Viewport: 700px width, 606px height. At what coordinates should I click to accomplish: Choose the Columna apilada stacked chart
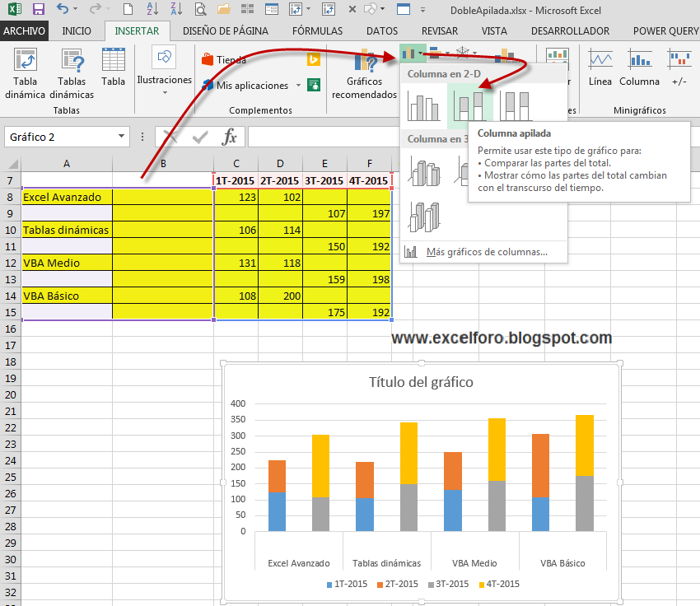(x=470, y=105)
